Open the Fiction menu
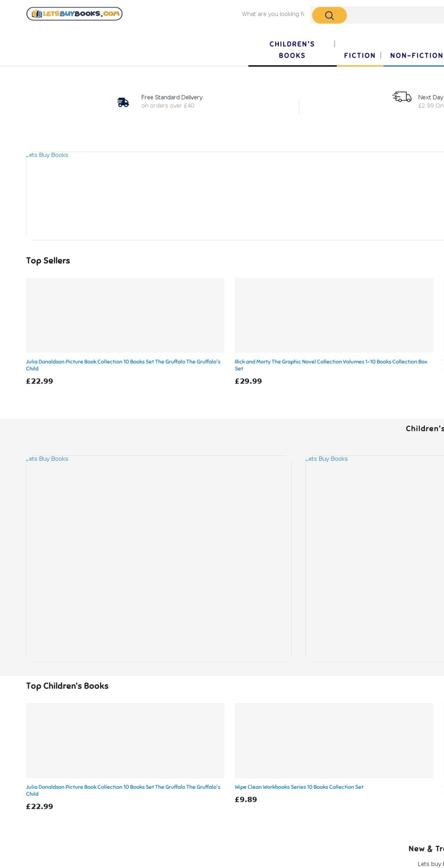Image resolution: width=444 pixels, height=868 pixels. pos(360,56)
